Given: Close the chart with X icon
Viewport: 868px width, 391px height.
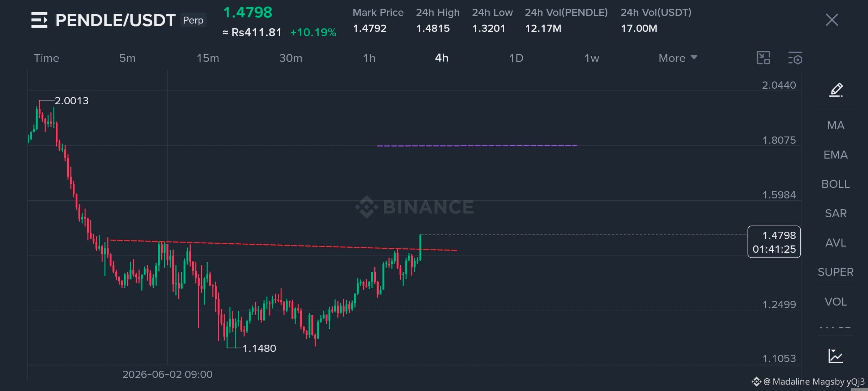Looking at the screenshot, I should point(832,20).
